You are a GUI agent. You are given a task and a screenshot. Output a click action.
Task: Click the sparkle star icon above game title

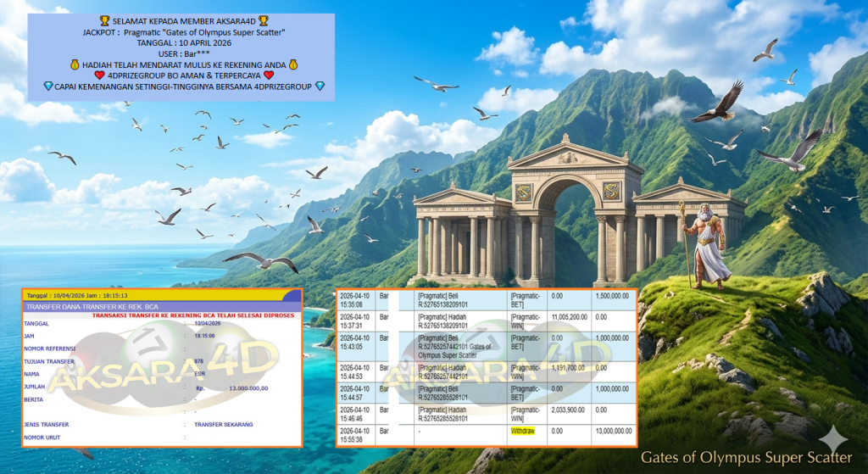[833, 440]
